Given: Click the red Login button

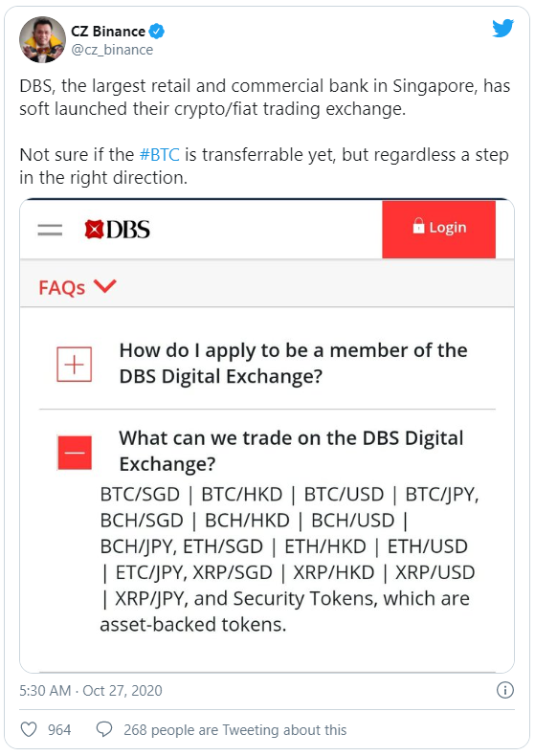Looking at the screenshot, I should (x=438, y=230).
